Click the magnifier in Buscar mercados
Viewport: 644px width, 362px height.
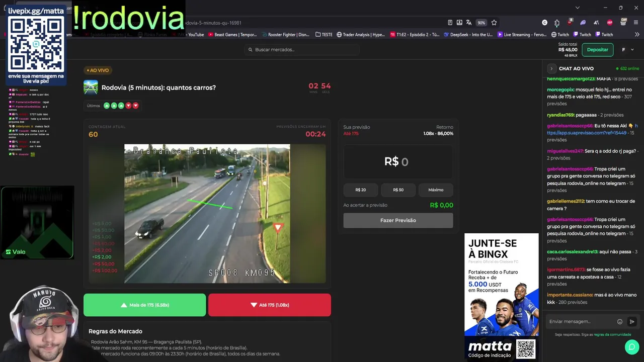(250, 50)
